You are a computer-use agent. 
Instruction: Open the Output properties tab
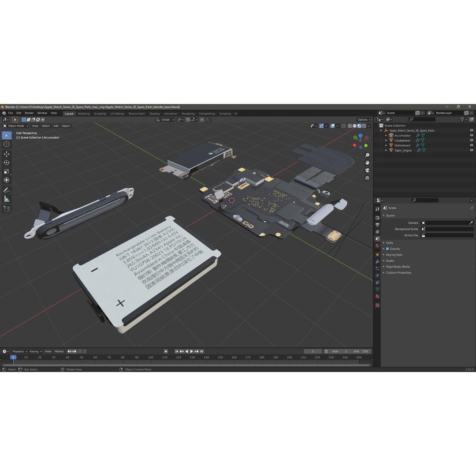pyautogui.click(x=377, y=225)
